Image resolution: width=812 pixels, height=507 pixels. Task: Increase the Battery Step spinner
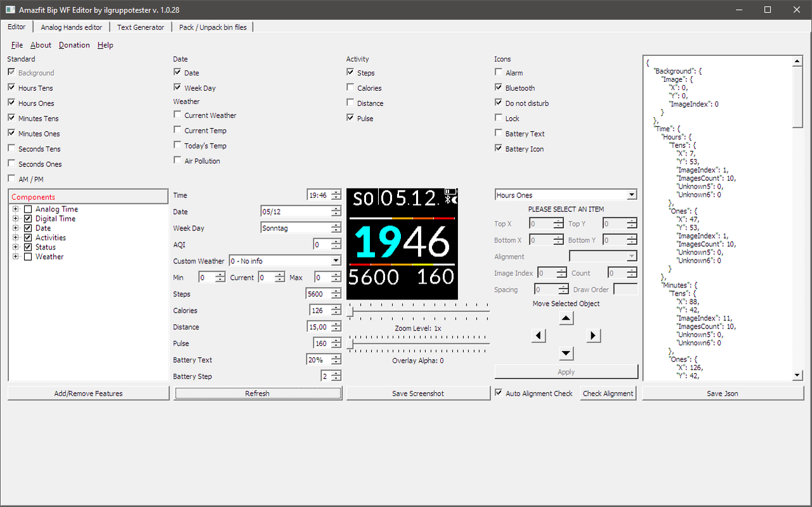pos(336,373)
